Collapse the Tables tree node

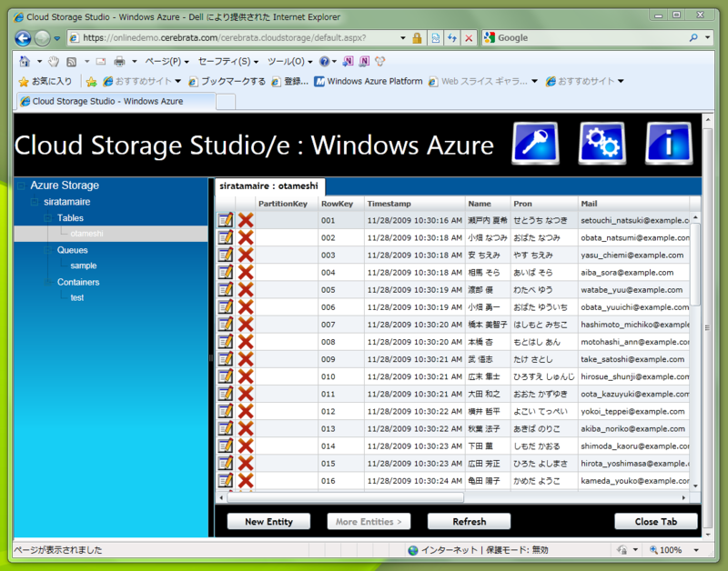click(48, 218)
